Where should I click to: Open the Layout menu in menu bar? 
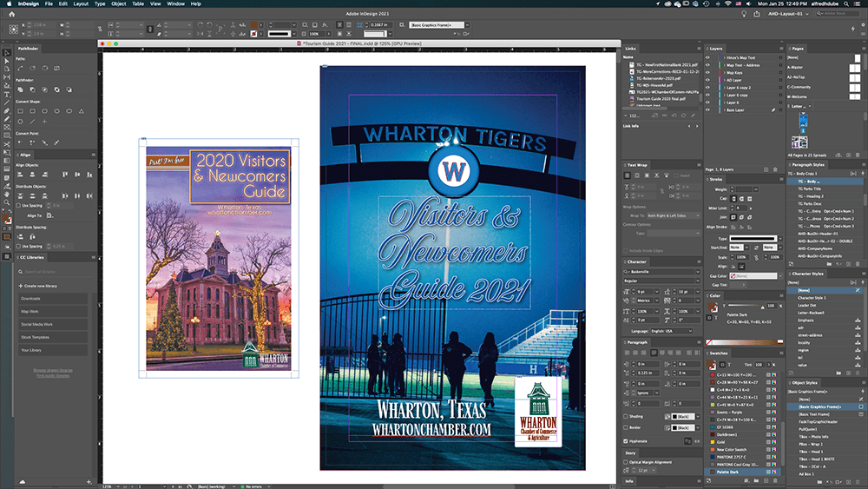[81, 3]
